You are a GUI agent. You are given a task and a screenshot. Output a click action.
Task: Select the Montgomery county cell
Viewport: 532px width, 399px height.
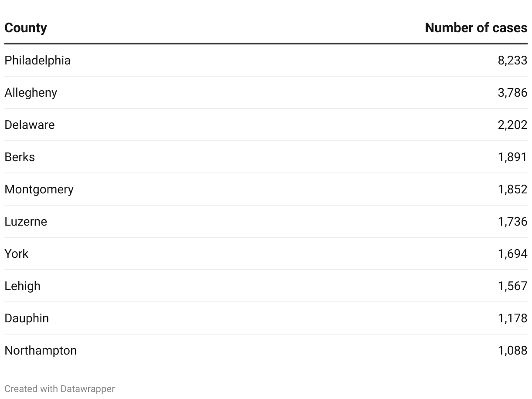[39, 189]
